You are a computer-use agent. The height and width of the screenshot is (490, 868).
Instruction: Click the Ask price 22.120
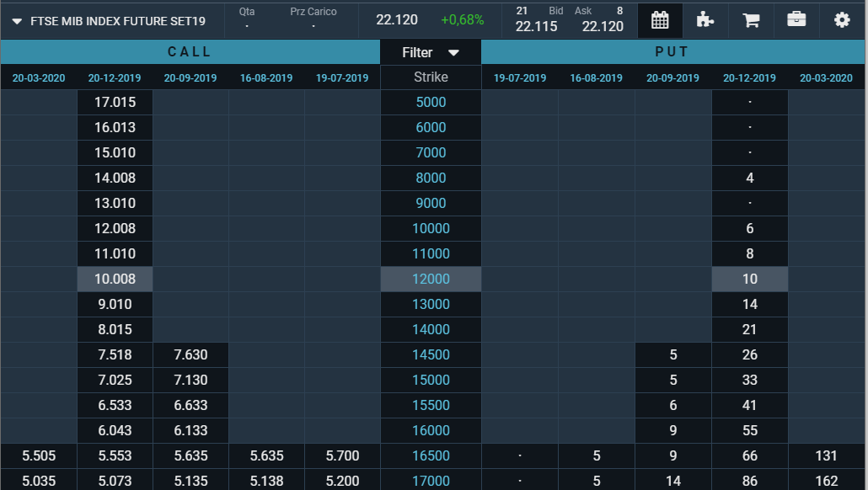(603, 27)
